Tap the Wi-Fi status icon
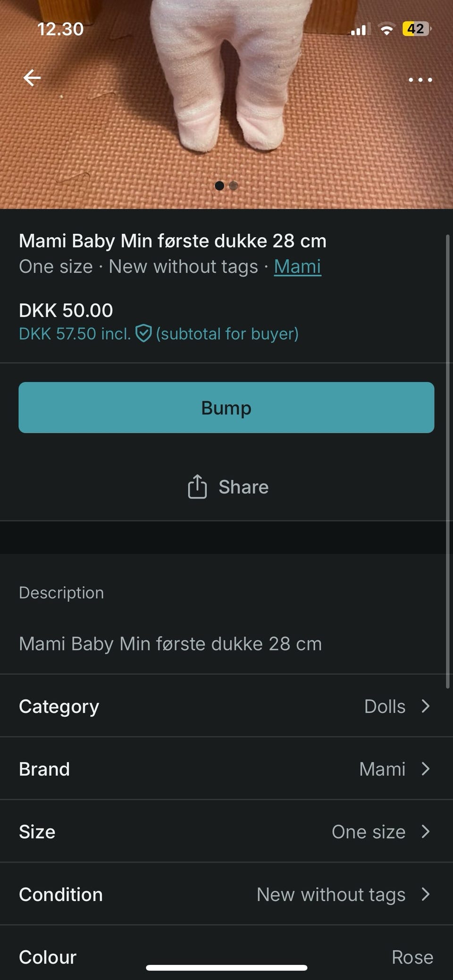453x980 pixels. (386, 30)
